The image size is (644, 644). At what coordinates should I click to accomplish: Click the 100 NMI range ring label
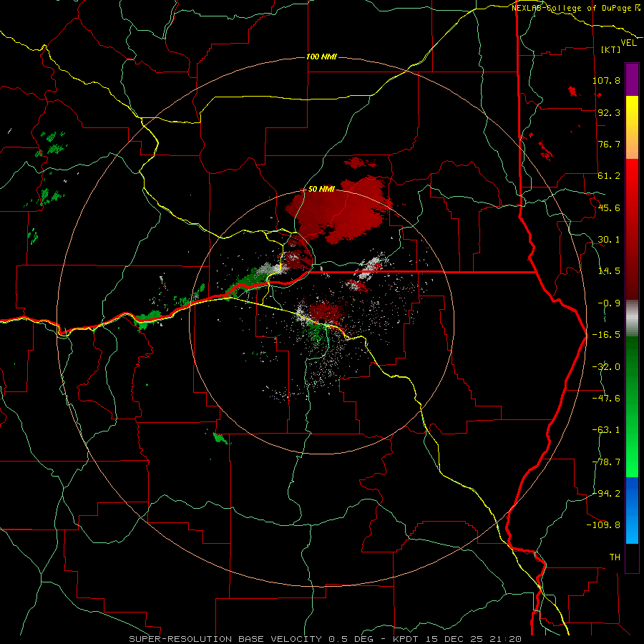click(321, 57)
